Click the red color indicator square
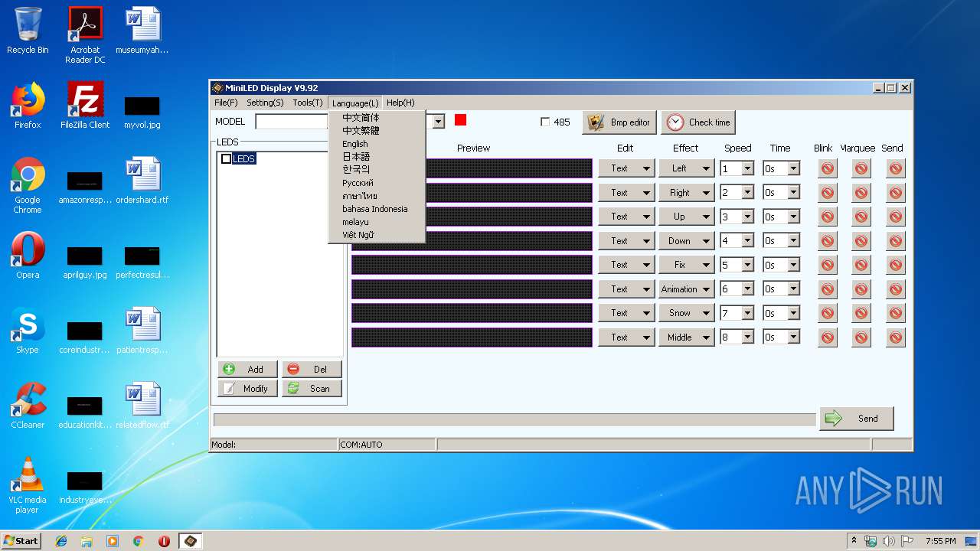This screenshot has width=980, height=551. [460, 119]
